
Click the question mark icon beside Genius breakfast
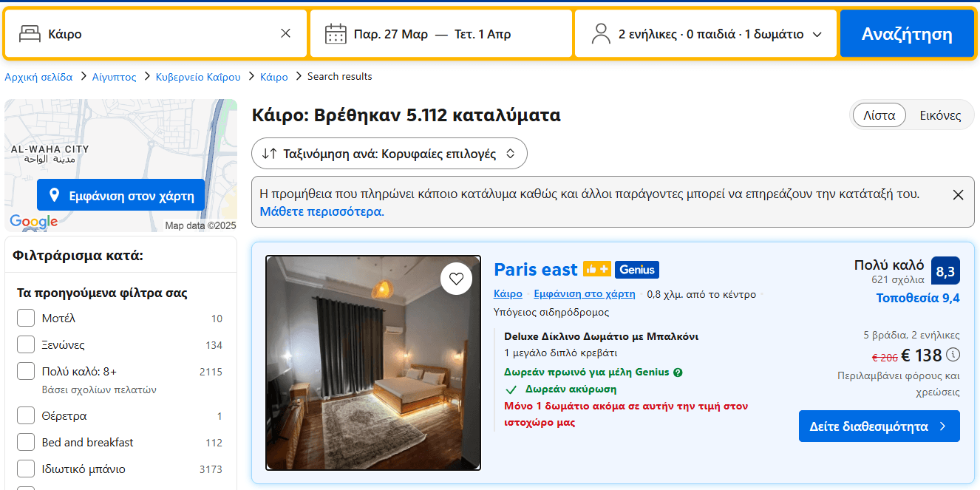678,372
